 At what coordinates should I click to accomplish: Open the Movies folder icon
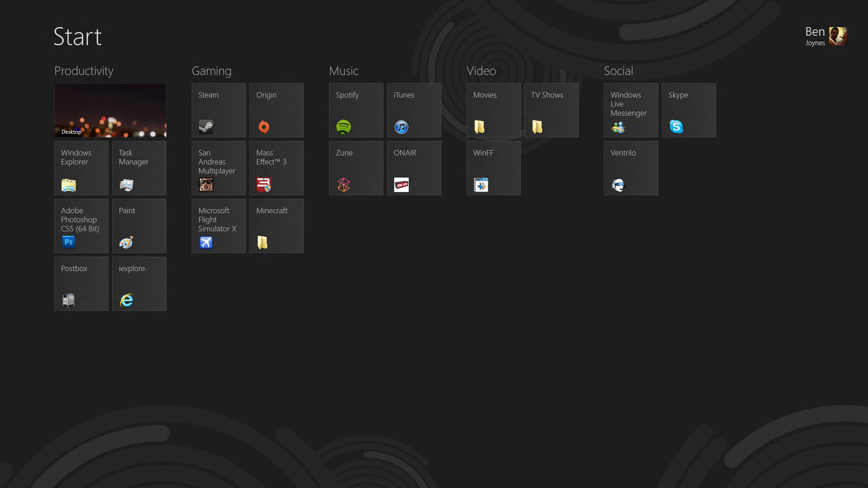(x=480, y=127)
